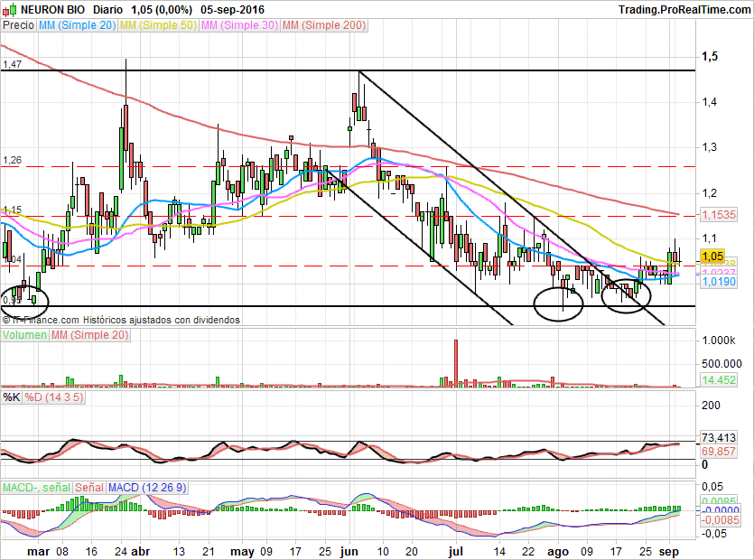Click the 73,413 stochastic value tag
Screen dimensions: 754x560
(x=719, y=438)
